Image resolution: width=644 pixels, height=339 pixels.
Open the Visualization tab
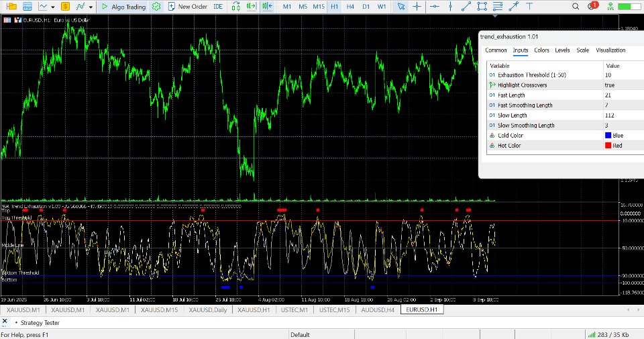[x=610, y=50]
